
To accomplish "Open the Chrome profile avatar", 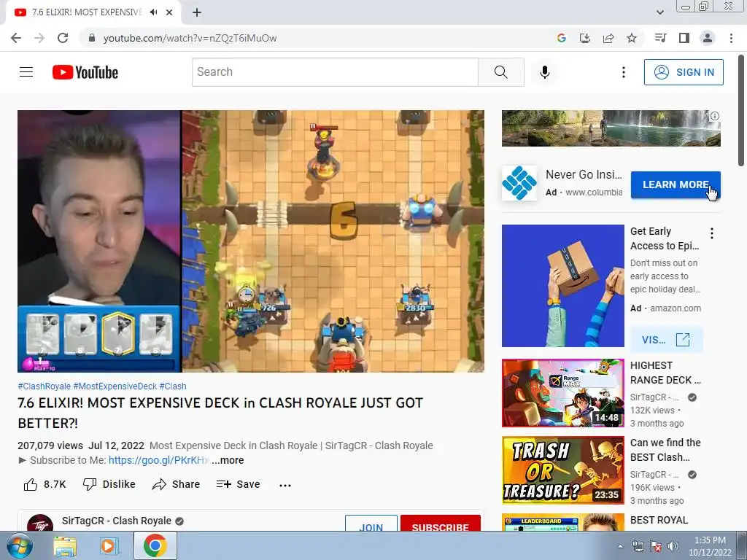I will pos(708,38).
